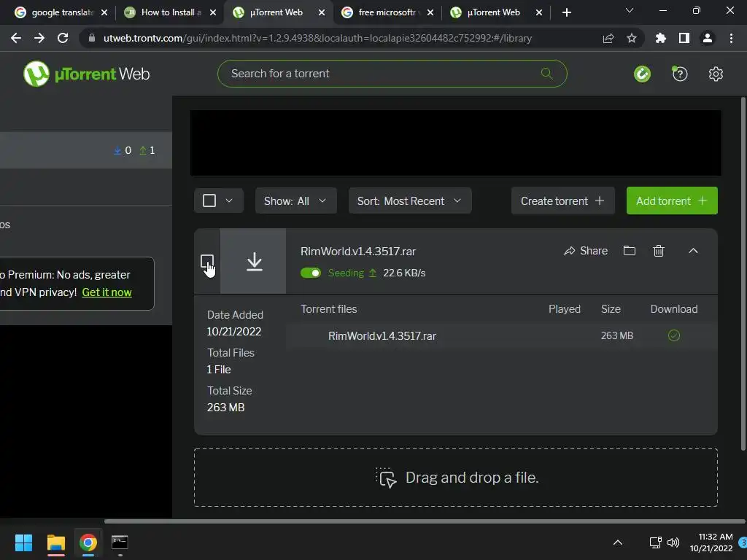The image size is (747, 560).
Task: Open the terminal taskbar icon
Action: pyautogui.click(x=120, y=542)
